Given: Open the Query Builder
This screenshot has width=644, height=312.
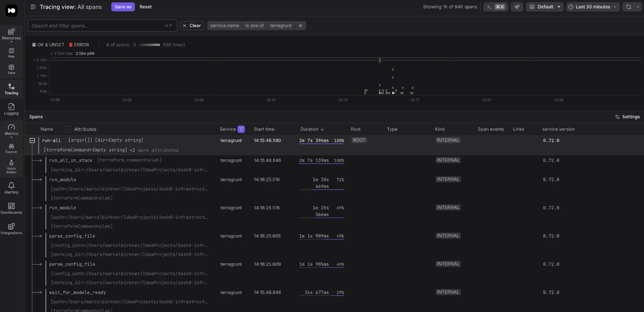Looking at the screenshot, I should coord(11,166).
